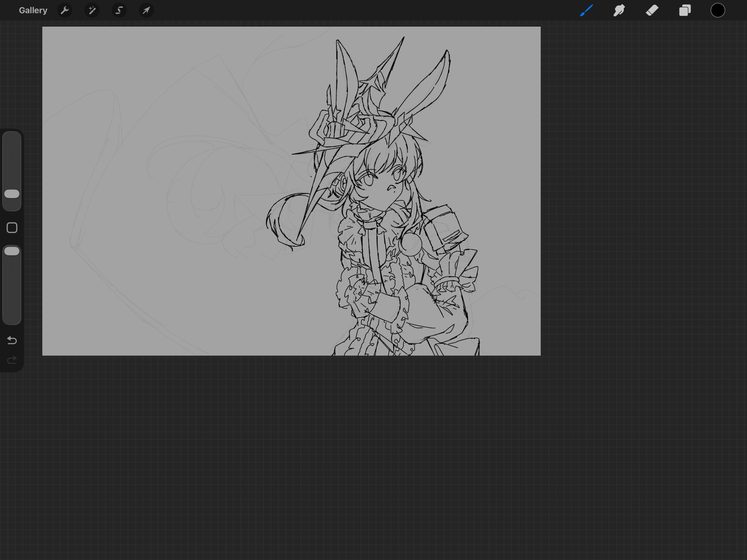Open the black active color swatch

717,10
